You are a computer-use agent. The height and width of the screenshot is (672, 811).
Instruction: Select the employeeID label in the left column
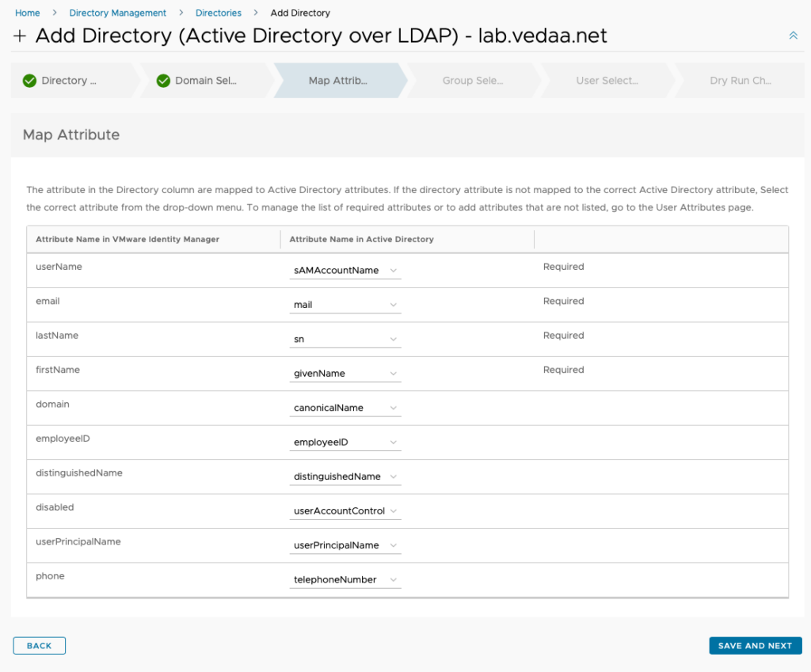tap(63, 439)
